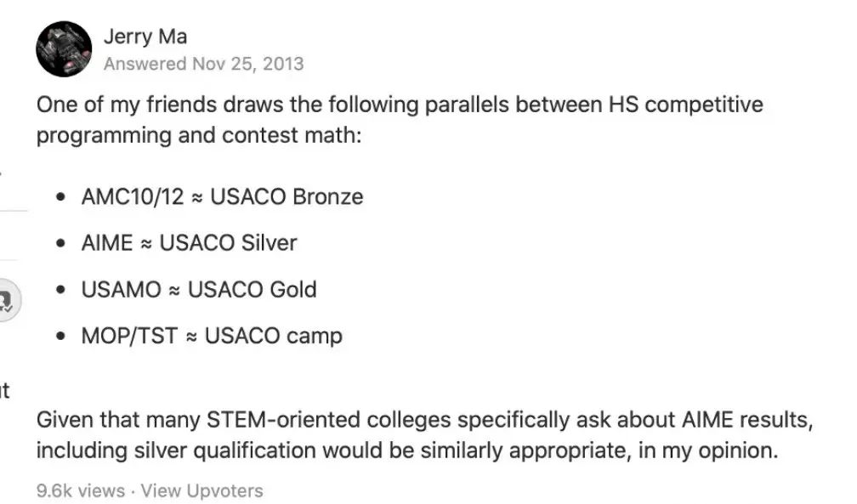This screenshot has width=857, height=504.
Task: Open the Answered Nov 25, 2013 timestamp link
Action: pos(204,64)
